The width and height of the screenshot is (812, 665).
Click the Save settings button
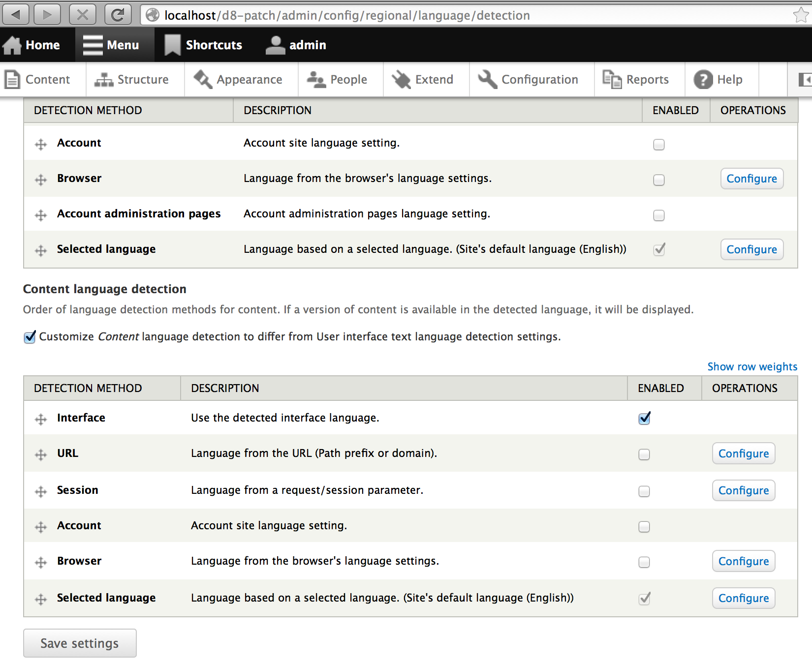point(79,643)
